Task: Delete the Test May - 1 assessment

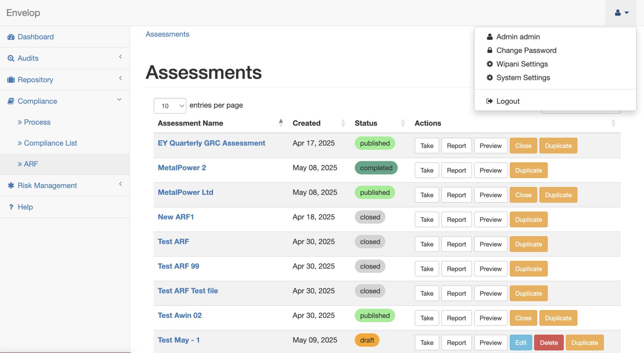Action: pyautogui.click(x=549, y=343)
